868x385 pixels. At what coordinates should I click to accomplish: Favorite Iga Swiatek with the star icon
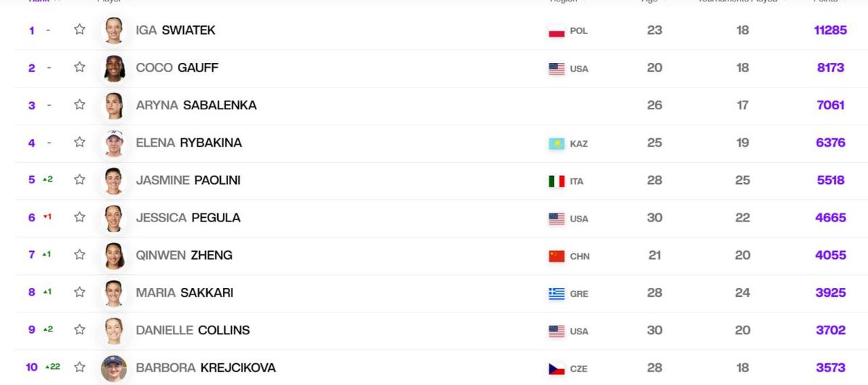[x=80, y=30]
